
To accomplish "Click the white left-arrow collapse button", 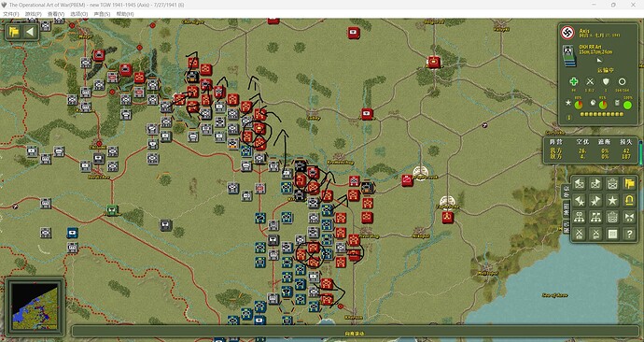I will click(30, 32).
